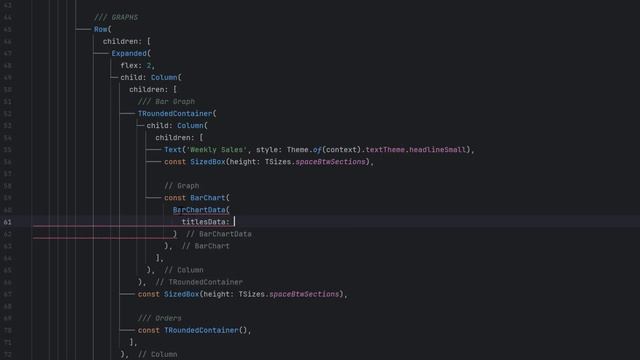This screenshot has height=360, width=640.
Task: Click line number 61 in the gutter
Action: (7, 222)
